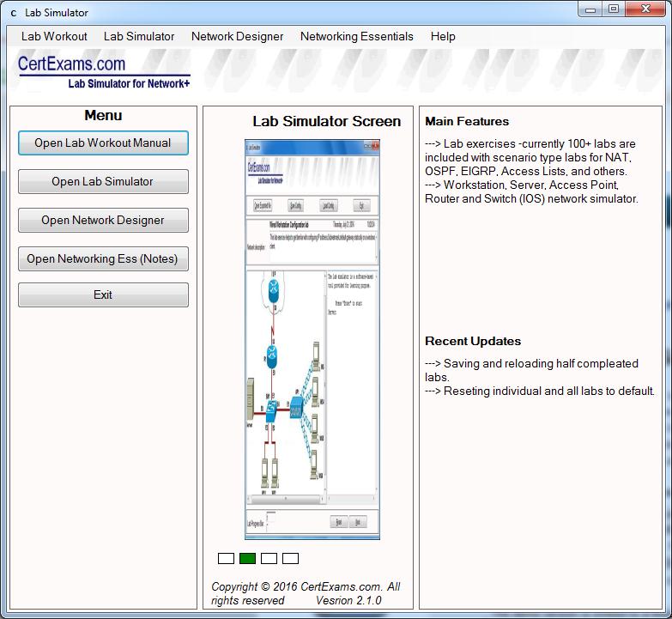Viewport: 672px width, 619px height.
Task: Click the Menu panel heading
Action: 103,115
